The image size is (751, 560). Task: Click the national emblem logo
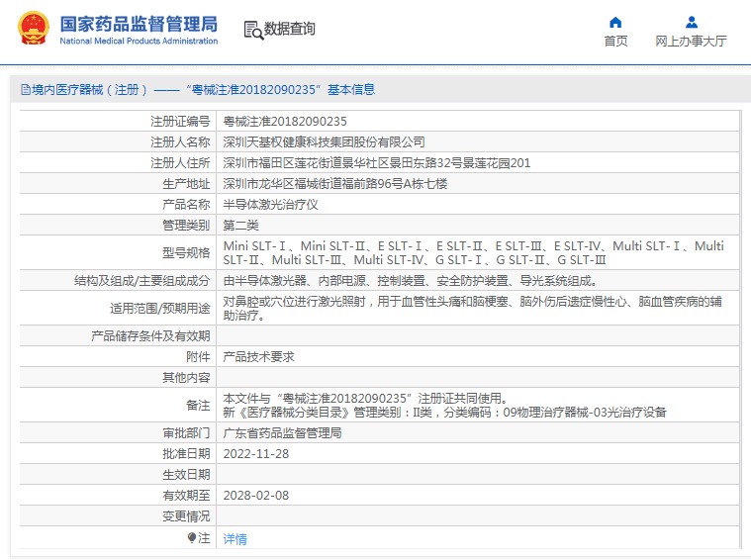[x=34, y=29]
